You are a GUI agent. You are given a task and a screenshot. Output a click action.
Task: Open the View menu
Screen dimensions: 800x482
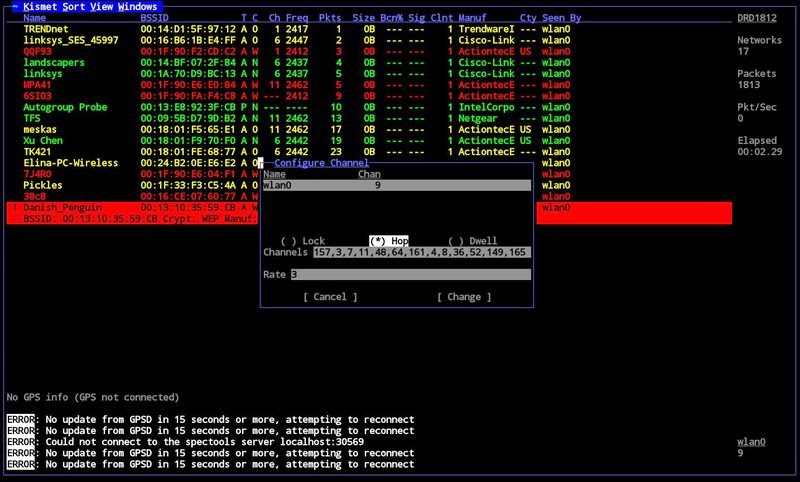(101, 7)
